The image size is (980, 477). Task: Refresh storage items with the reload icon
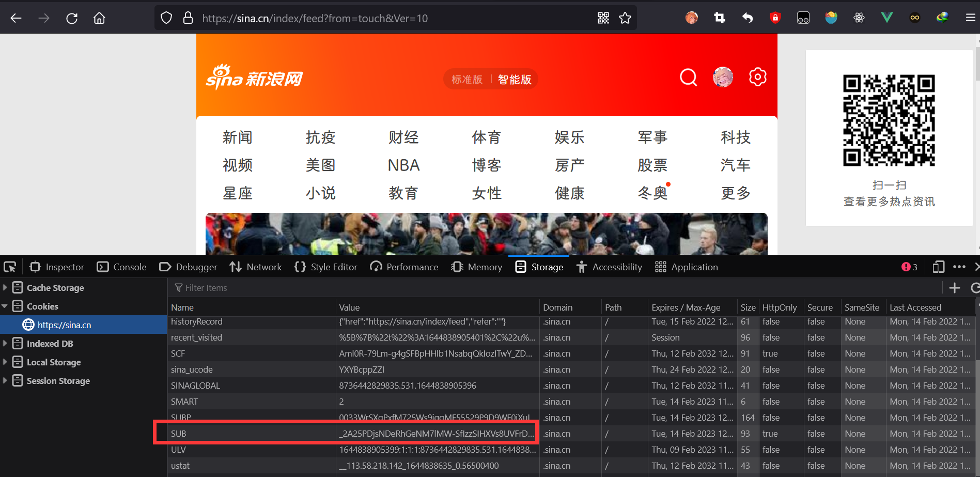[x=975, y=288]
